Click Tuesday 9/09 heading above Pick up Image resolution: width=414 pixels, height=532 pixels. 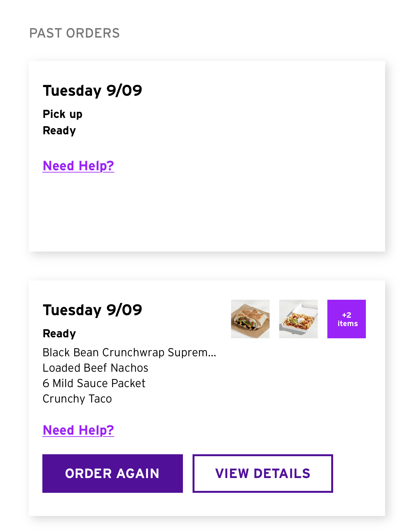[x=92, y=91]
